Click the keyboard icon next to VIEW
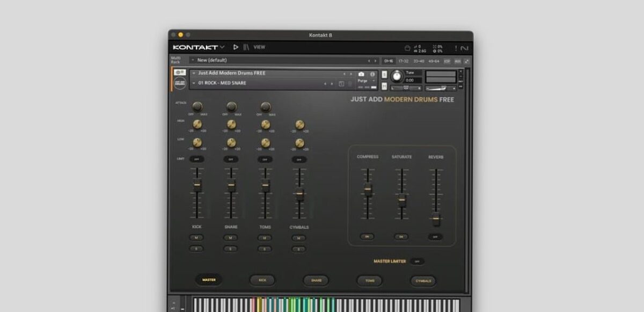This screenshot has width=644, height=312. tap(245, 47)
